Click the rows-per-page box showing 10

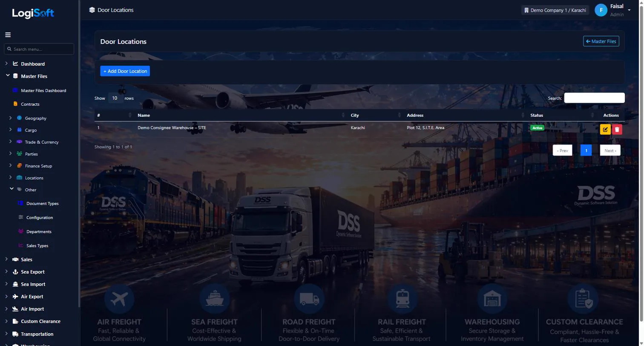(x=115, y=98)
